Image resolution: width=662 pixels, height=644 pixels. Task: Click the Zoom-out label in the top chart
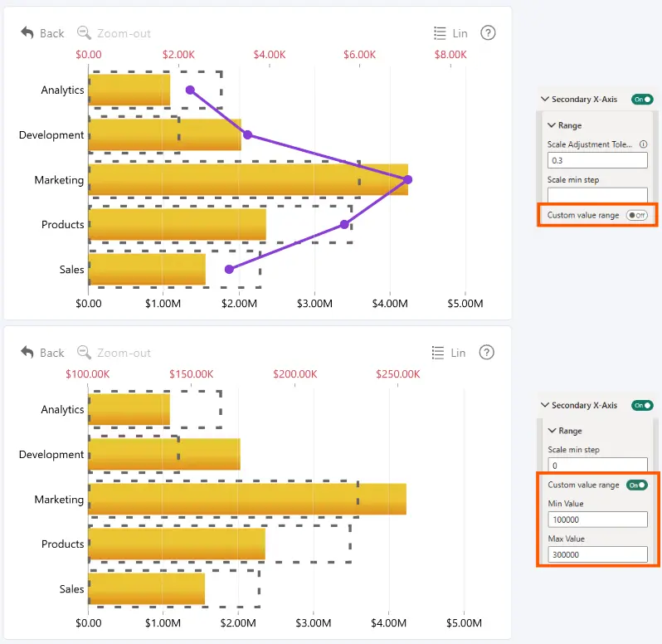click(124, 33)
